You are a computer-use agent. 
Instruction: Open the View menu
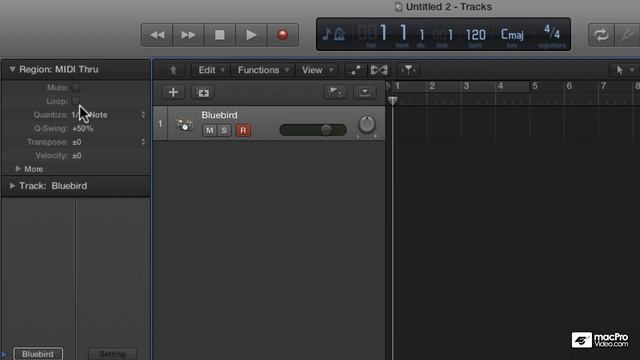[318, 70]
